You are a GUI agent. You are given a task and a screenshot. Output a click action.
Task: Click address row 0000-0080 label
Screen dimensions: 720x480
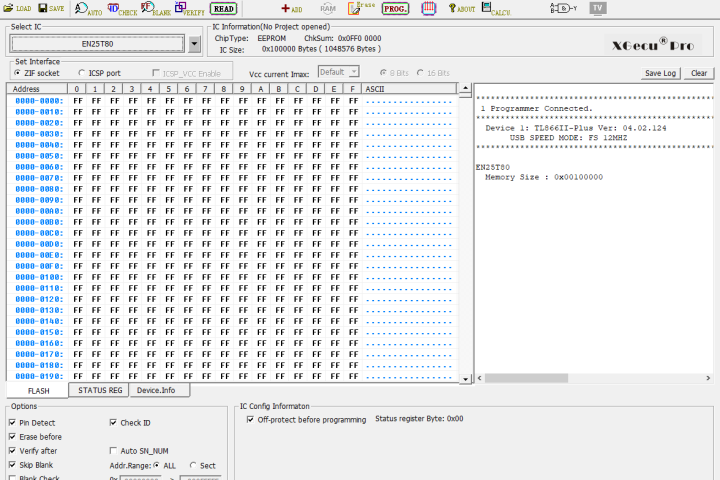[x=39, y=189]
